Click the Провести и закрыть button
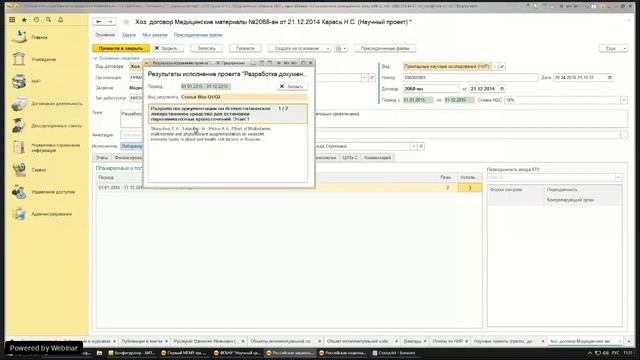This screenshot has width=640, height=360. pos(121,48)
